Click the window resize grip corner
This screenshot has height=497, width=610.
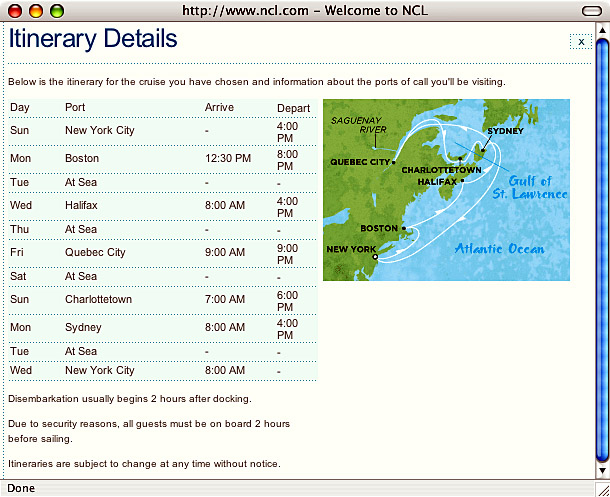click(x=601, y=488)
